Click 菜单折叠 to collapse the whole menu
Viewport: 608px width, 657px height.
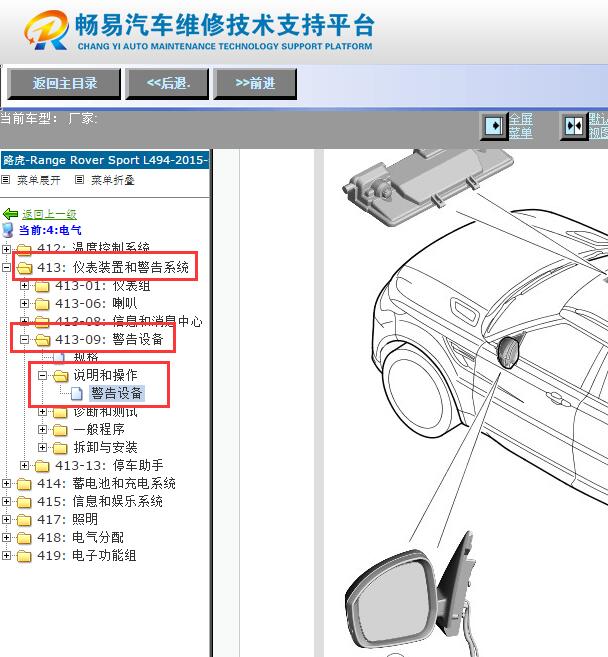point(113,180)
